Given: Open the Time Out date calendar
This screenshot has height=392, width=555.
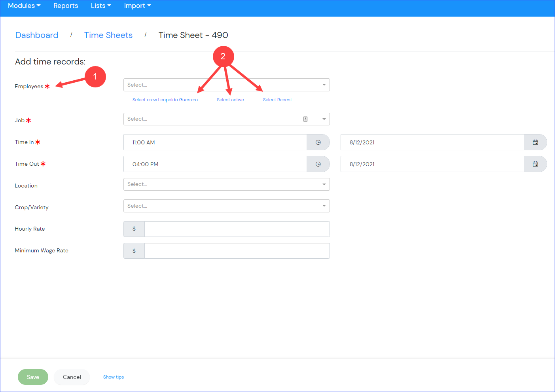Looking at the screenshot, I should pyautogui.click(x=535, y=164).
